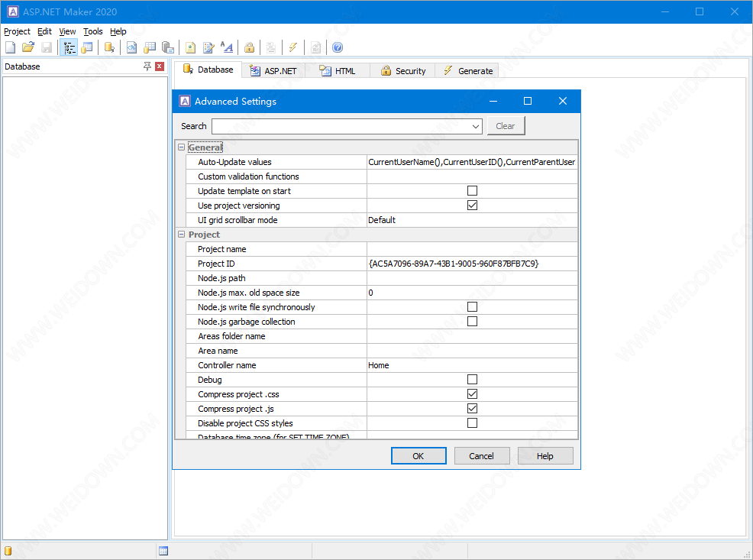
Task: Open the View menu
Action: [x=67, y=31]
